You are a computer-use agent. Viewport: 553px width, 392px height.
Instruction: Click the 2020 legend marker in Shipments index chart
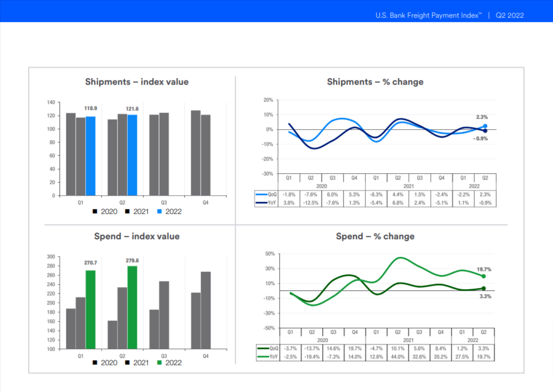click(x=95, y=211)
